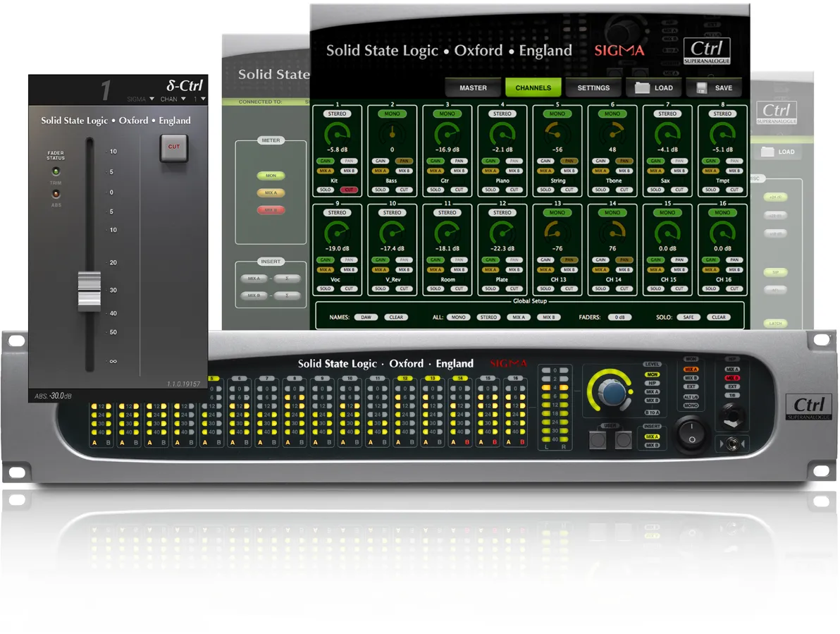
Task: Toggle CUT on the Plate channel
Action: pyautogui.click(x=514, y=289)
